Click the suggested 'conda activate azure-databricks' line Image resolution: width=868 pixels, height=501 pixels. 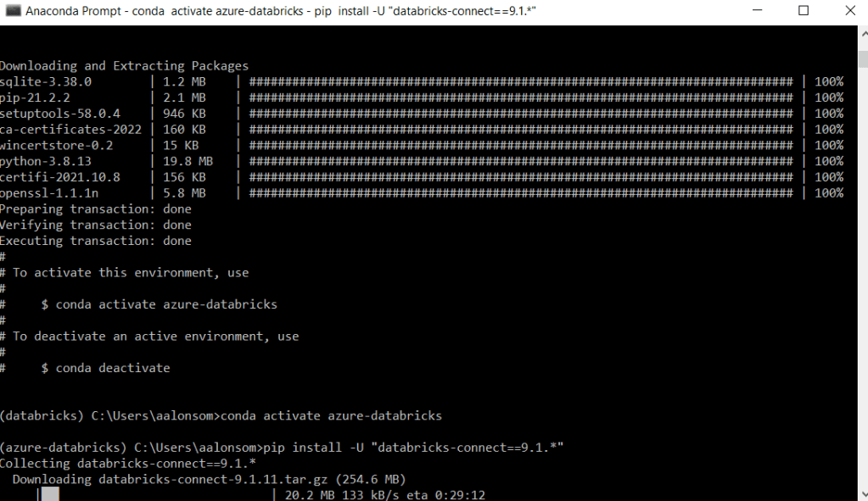pyautogui.click(x=165, y=304)
